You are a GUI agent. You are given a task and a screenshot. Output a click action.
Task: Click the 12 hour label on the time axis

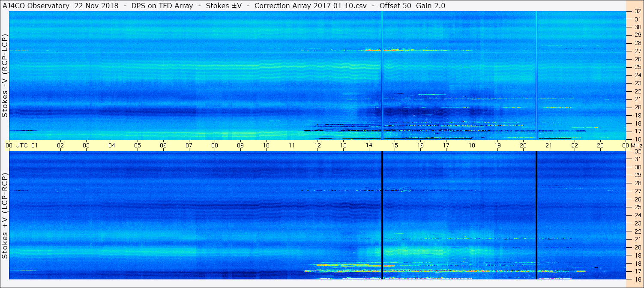(x=318, y=145)
